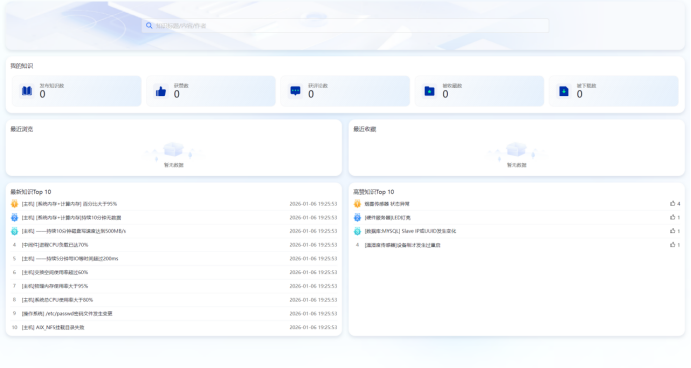Viewport: 691px width, 368px height.
Task: Open the fourth-ranked 高赞 sensor restart article
Action: pyautogui.click(x=402, y=245)
